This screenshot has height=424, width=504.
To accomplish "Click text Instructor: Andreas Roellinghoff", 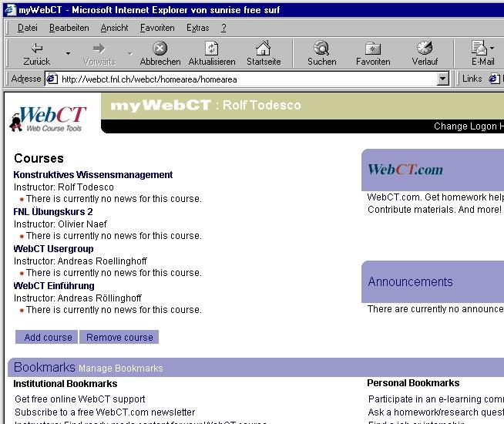I will [80, 261].
